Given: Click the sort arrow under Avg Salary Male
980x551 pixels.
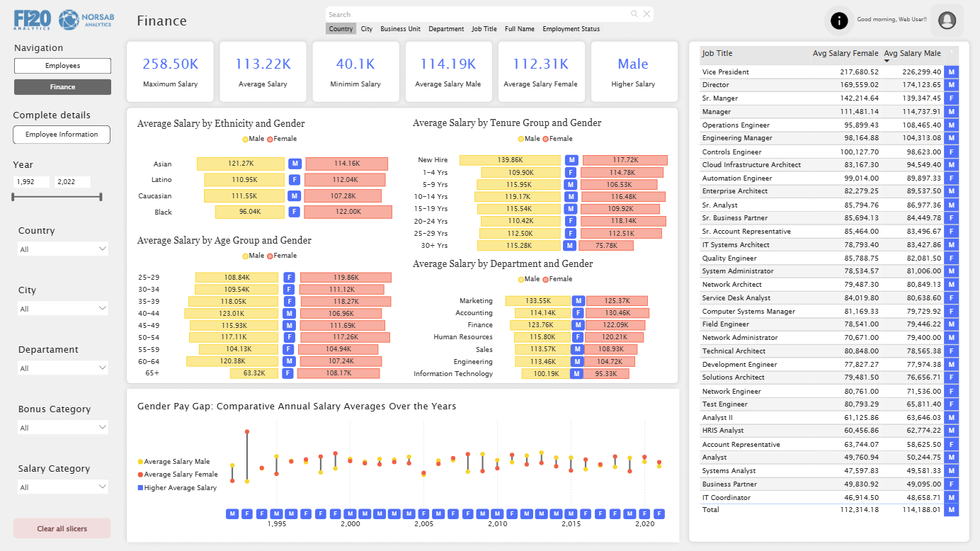Looking at the screenshot, I should pyautogui.click(x=887, y=62).
